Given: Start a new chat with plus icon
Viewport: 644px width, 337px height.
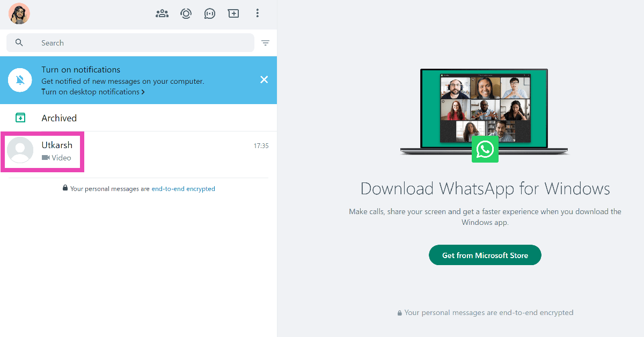Looking at the screenshot, I should click(233, 13).
